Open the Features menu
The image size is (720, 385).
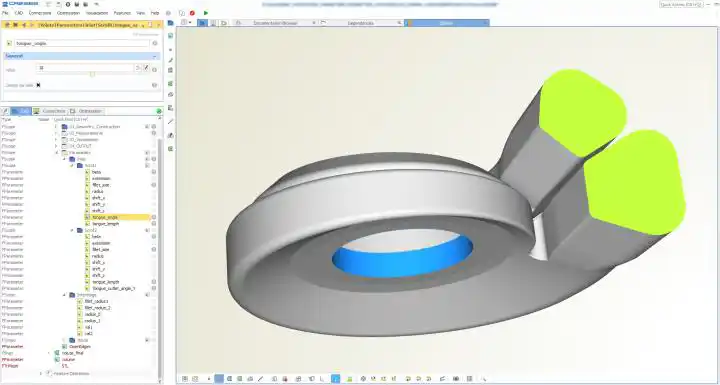[x=122, y=13]
